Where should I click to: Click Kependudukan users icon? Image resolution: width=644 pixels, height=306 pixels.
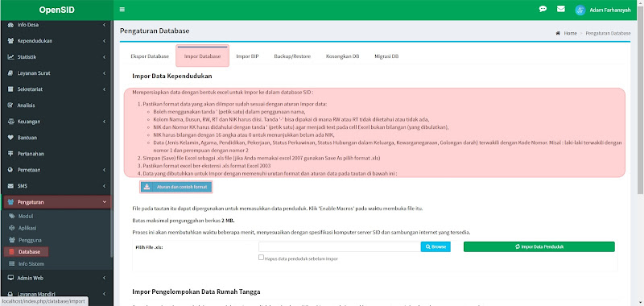[10, 41]
